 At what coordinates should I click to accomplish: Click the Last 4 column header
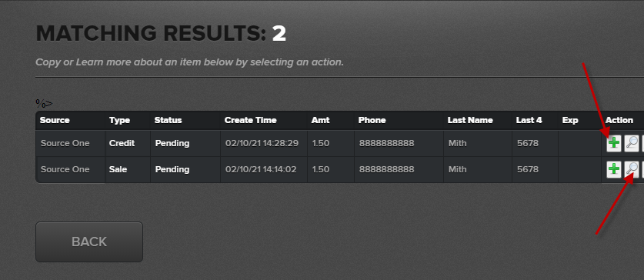[x=529, y=120]
